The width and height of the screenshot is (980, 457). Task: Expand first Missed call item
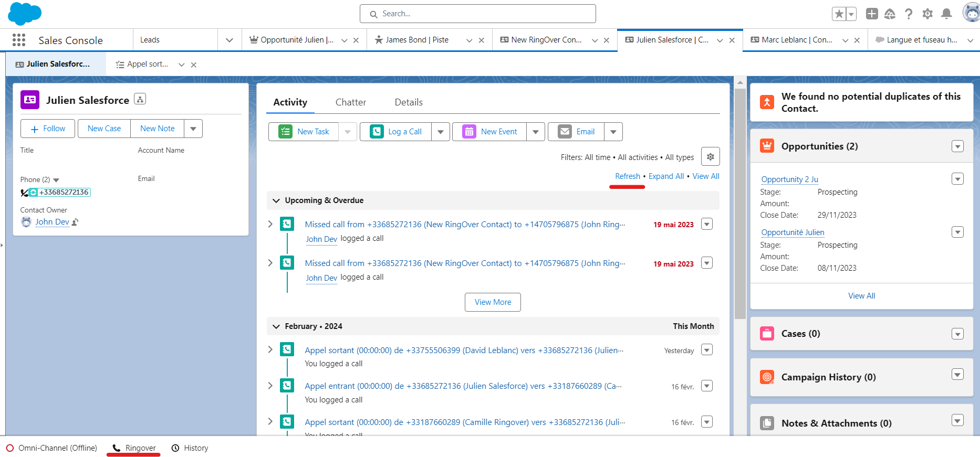click(x=270, y=224)
